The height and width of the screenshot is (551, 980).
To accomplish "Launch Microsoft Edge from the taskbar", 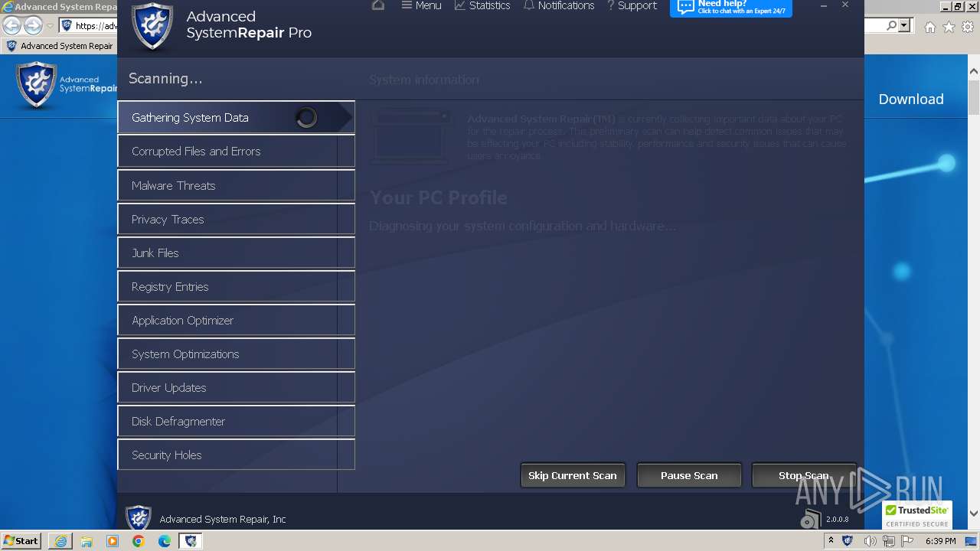I will 164,541.
